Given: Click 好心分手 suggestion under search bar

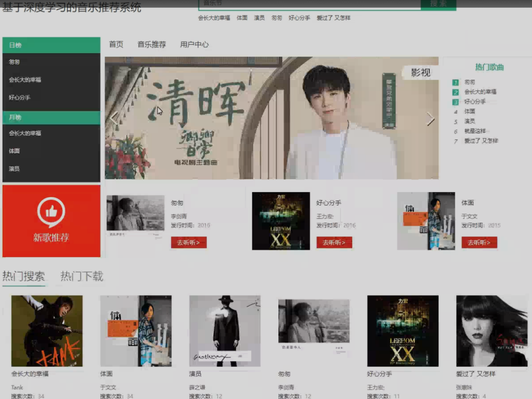Looking at the screenshot, I should 299,18.
